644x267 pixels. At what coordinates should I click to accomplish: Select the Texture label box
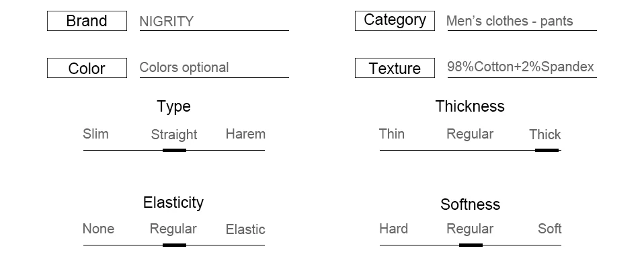click(x=395, y=68)
